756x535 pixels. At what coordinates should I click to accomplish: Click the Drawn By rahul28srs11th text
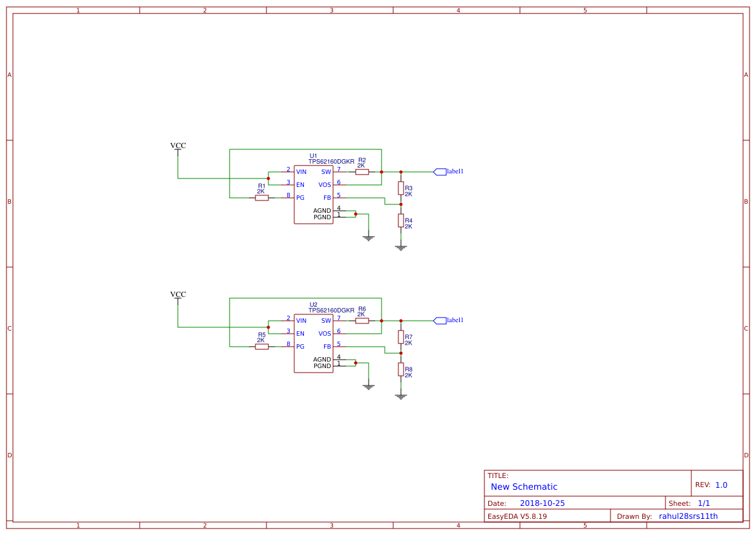pos(689,516)
